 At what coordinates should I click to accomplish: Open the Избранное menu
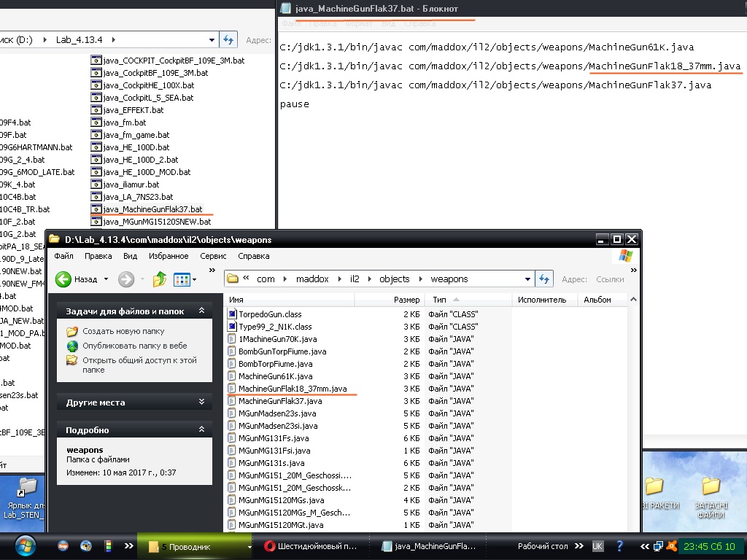(x=169, y=256)
